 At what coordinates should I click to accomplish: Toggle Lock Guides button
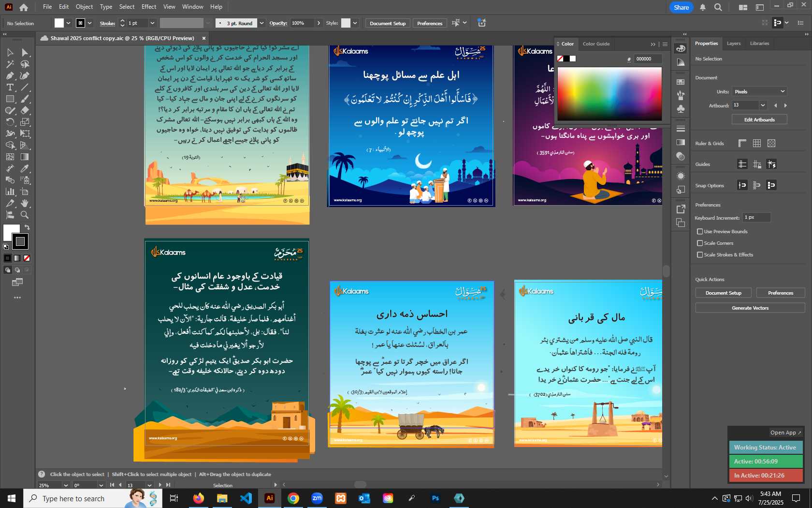[x=757, y=164]
